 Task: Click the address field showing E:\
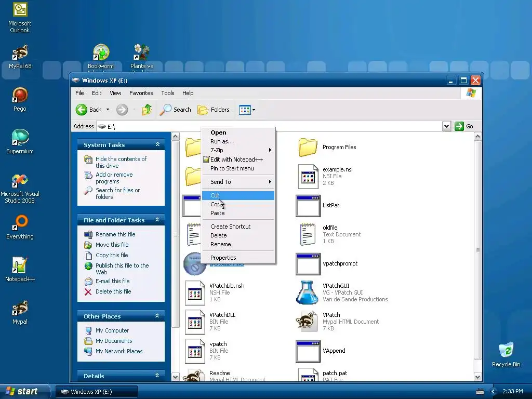pyautogui.click(x=270, y=126)
